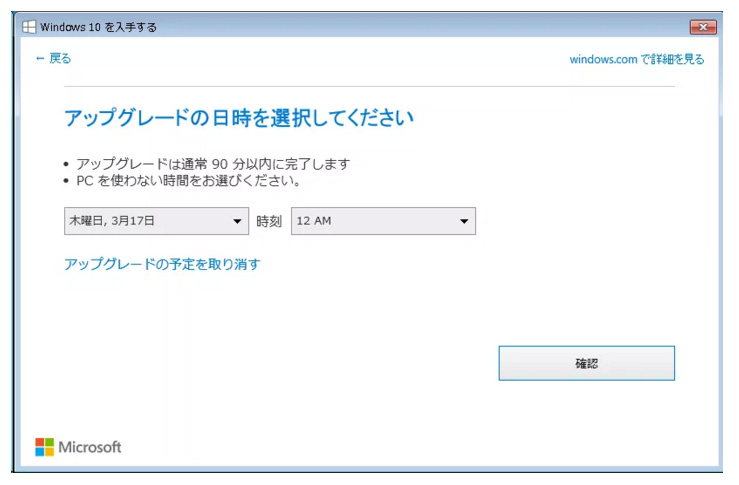Click the 時刻 label
Screen dimensions: 739x485
click(x=269, y=221)
